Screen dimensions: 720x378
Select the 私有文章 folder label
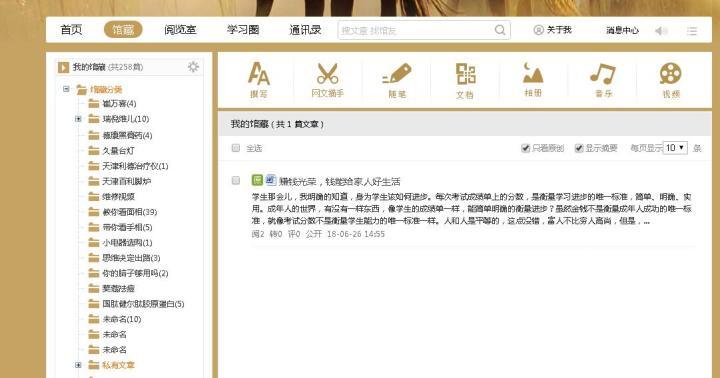point(118,365)
